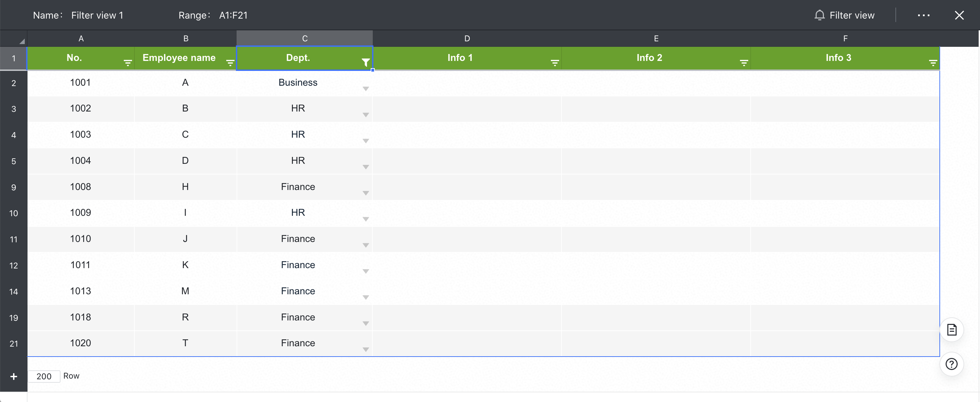Open the filter icon on the No. header
Viewport: 980px width, 402px height.
point(128,63)
